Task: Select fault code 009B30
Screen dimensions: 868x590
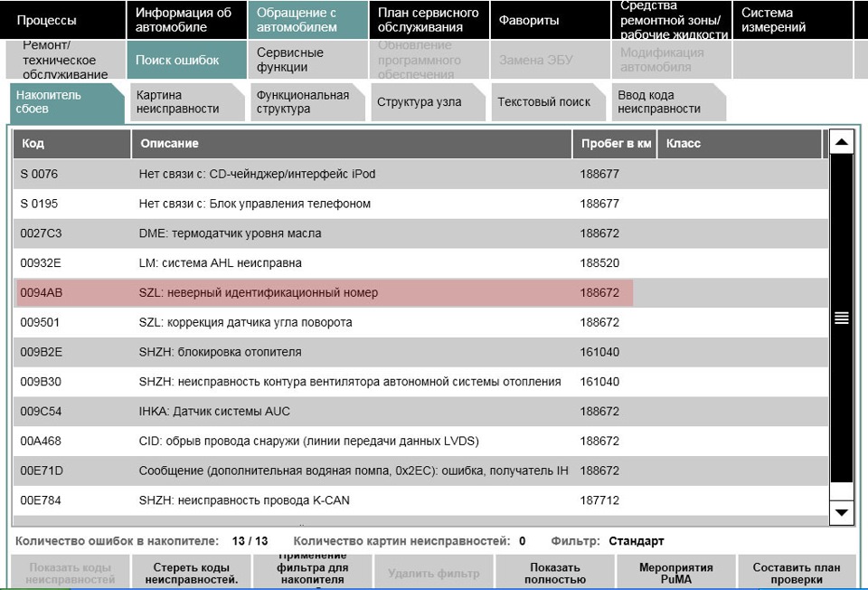Action: [41, 382]
